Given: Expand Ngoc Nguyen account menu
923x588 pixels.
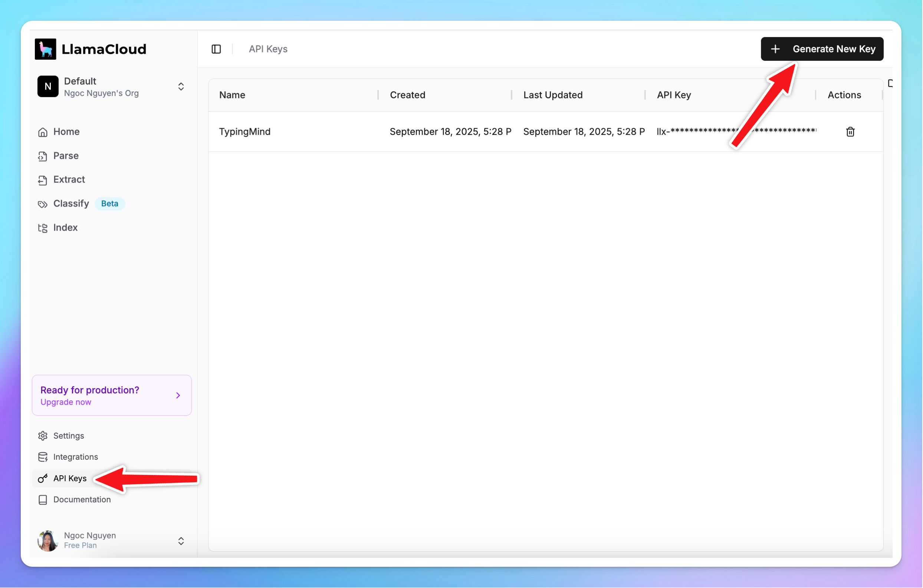Looking at the screenshot, I should 181,541.
